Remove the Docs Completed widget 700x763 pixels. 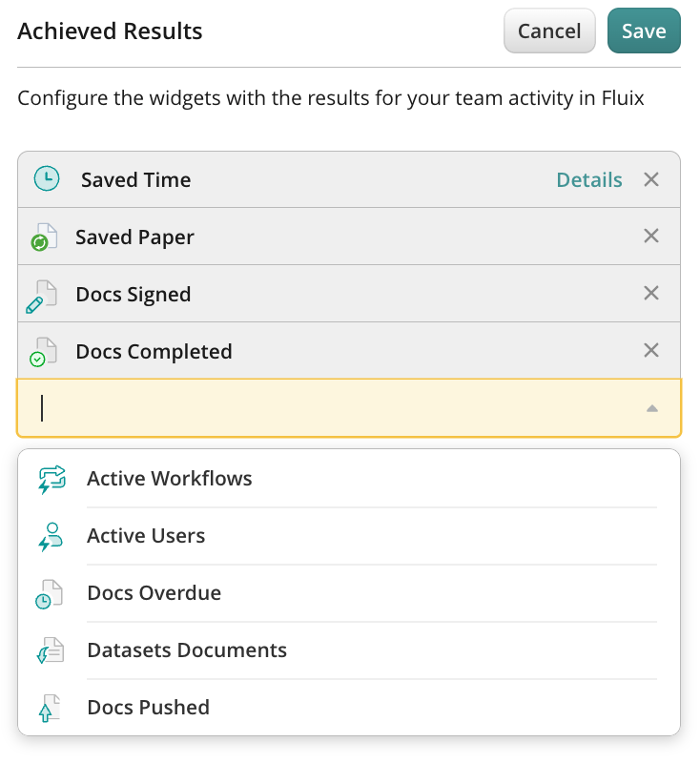(x=651, y=351)
